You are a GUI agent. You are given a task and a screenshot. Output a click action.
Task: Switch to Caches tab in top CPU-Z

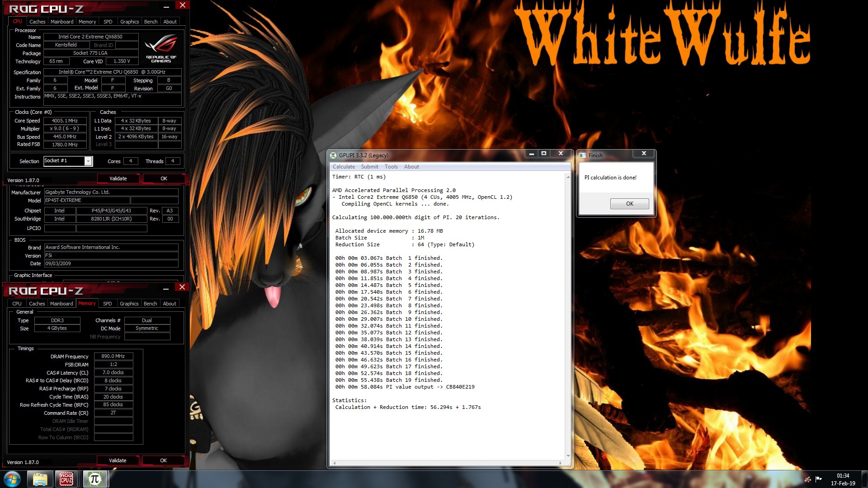[37, 22]
